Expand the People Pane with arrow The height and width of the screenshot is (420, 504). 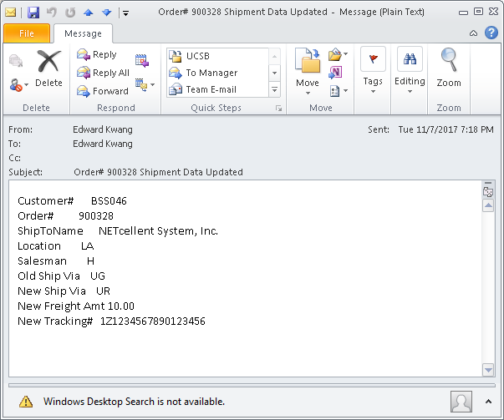(488, 402)
